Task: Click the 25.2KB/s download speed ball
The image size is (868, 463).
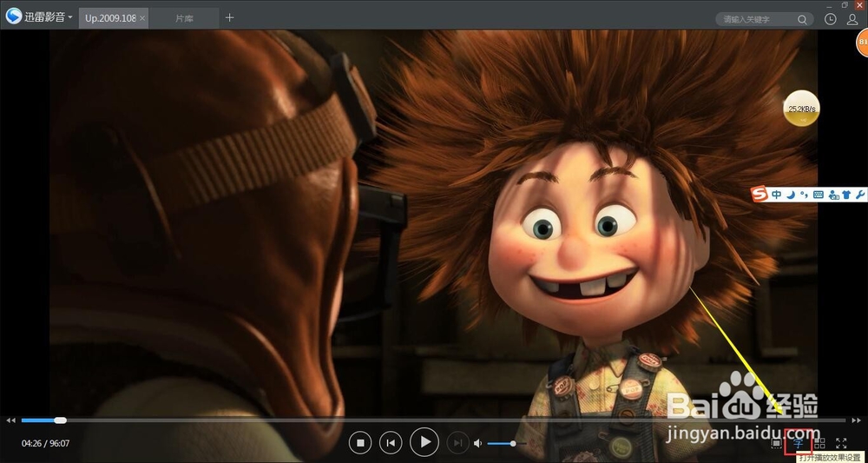Action: click(801, 108)
